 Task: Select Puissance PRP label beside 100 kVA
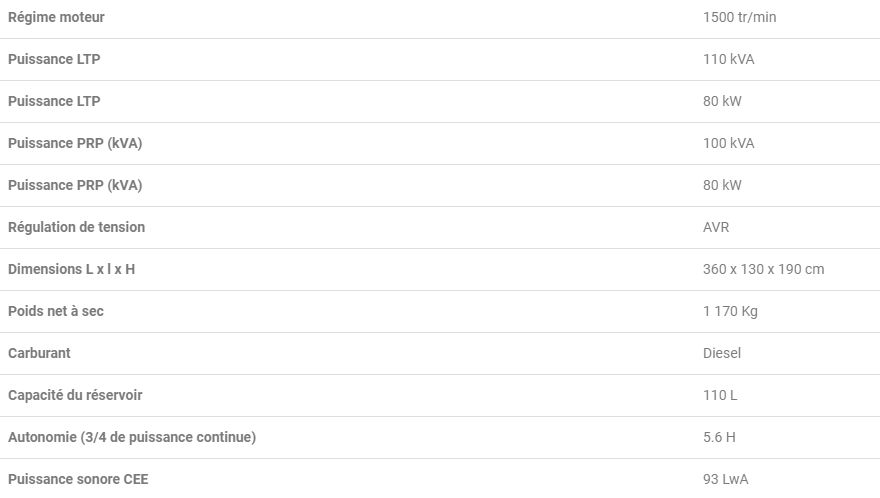(x=75, y=143)
